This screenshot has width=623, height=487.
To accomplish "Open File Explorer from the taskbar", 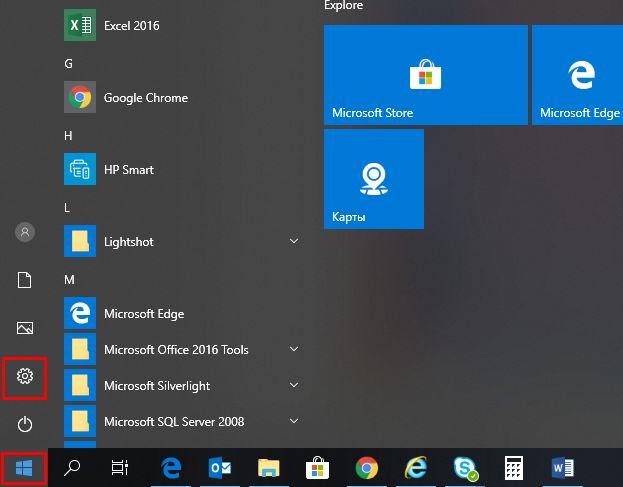I will (x=269, y=468).
